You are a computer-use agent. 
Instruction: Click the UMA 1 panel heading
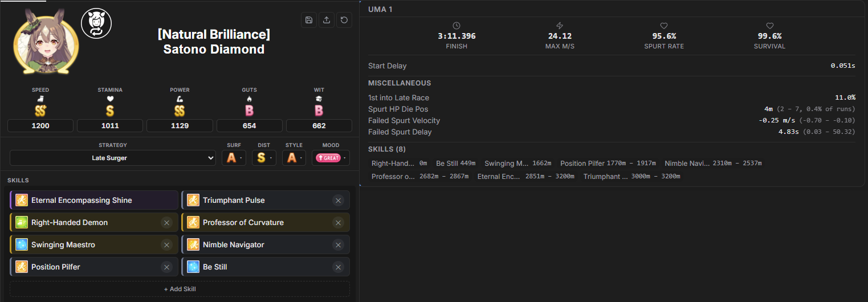click(x=380, y=9)
